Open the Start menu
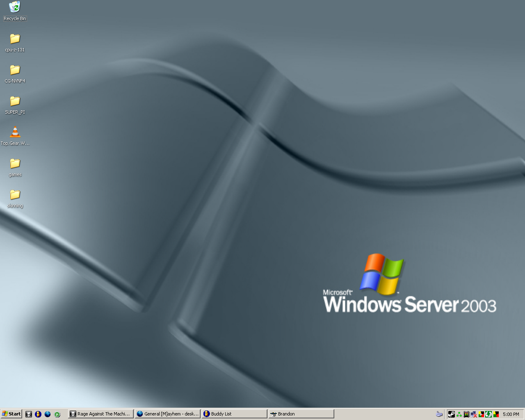The image size is (525, 420). [x=11, y=414]
